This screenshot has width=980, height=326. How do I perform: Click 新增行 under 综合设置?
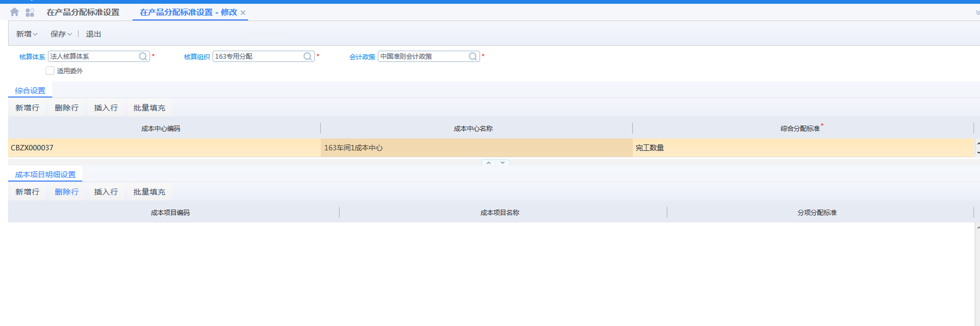(x=27, y=108)
